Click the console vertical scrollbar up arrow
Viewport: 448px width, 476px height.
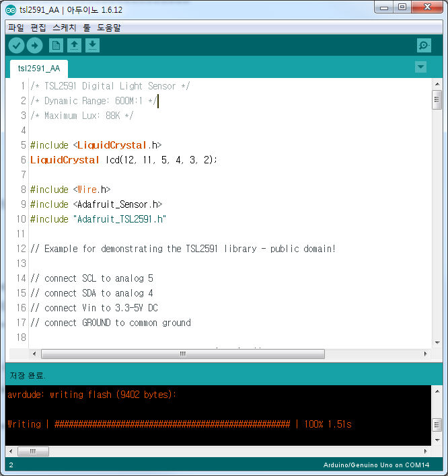click(x=437, y=391)
